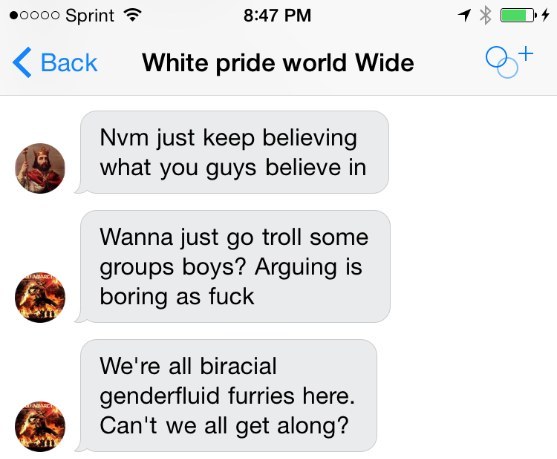Select the 'Wanna just go troll' message bubble
Viewport: 557px width, 459px height.
pyautogui.click(x=234, y=266)
